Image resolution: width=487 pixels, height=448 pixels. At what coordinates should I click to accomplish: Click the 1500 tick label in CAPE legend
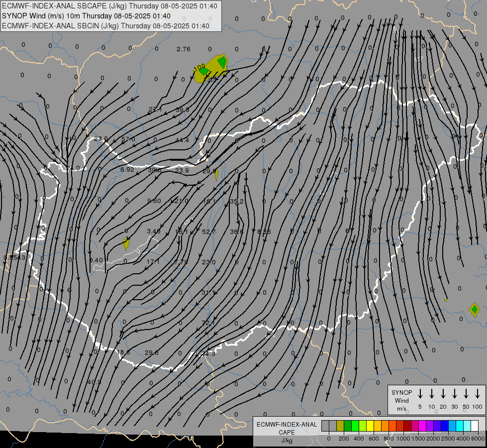point(418,439)
